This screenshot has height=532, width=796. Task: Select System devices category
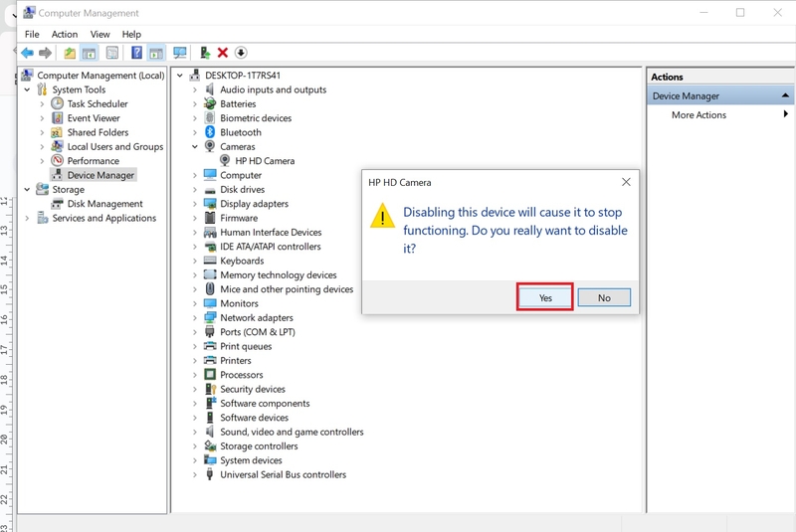(251, 460)
